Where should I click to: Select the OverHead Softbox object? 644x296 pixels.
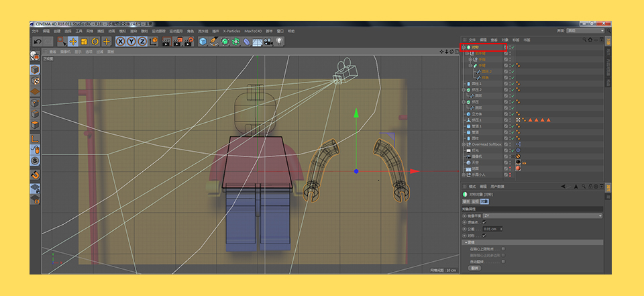(486, 144)
